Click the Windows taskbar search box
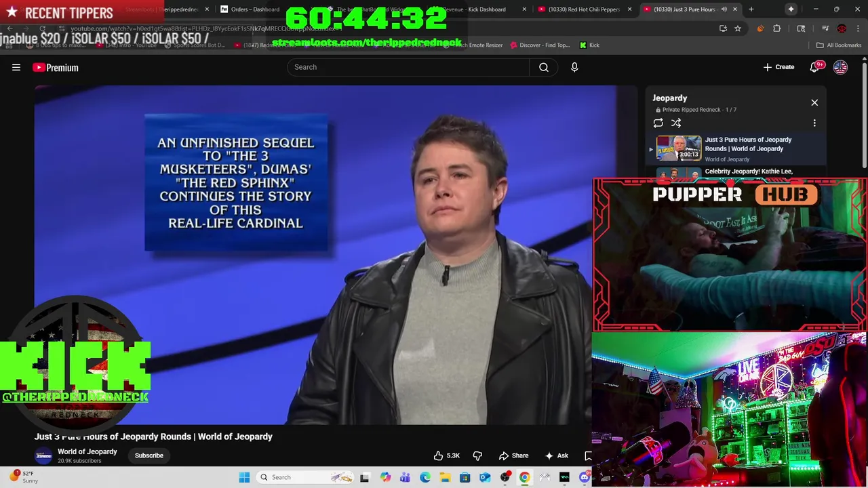The height and width of the screenshot is (488, 868). (307, 477)
